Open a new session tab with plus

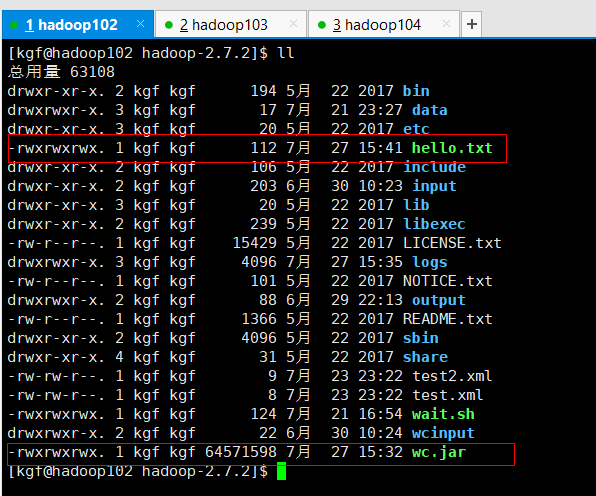pos(472,24)
